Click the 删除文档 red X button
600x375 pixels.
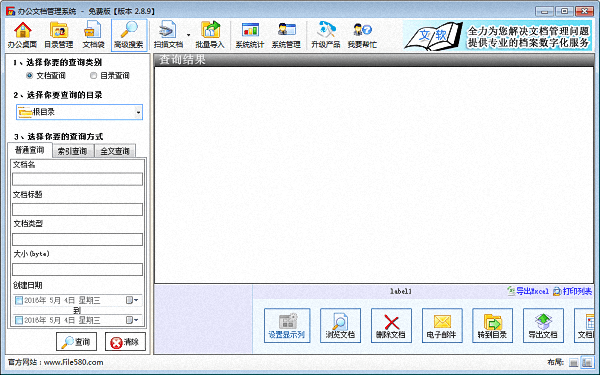point(391,326)
